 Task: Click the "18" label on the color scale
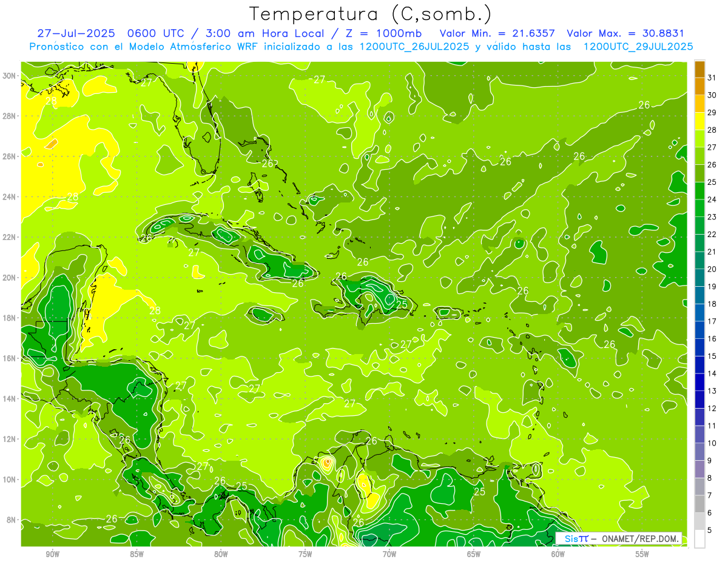tap(712, 304)
